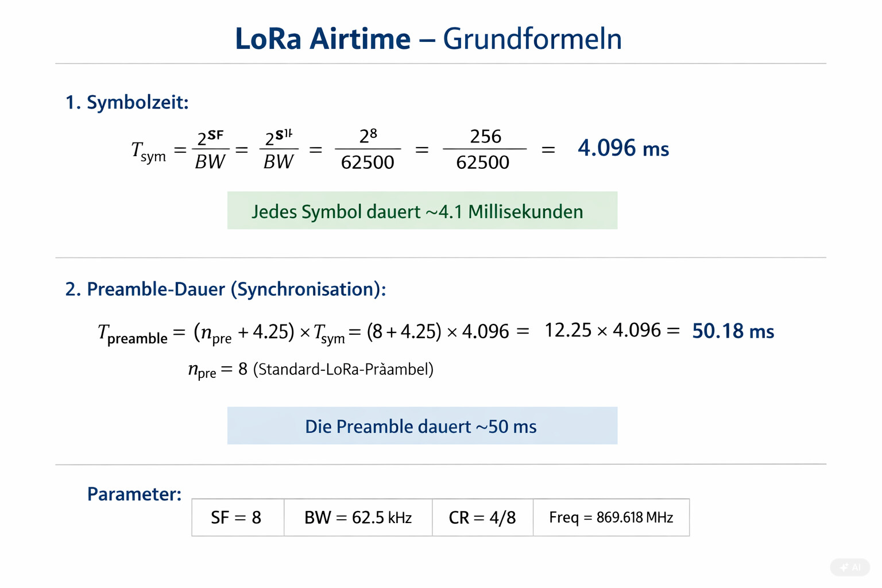This screenshot has width=882, height=588.
Task: Select the "1. Symbolzeit:" heading
Action: (x=127, y=102)
